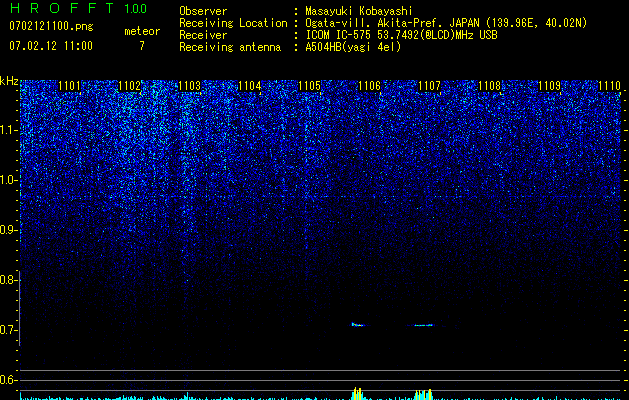Select the file name 0702121100.png
This screenshot has width=629, height=400.
point(51,27)
